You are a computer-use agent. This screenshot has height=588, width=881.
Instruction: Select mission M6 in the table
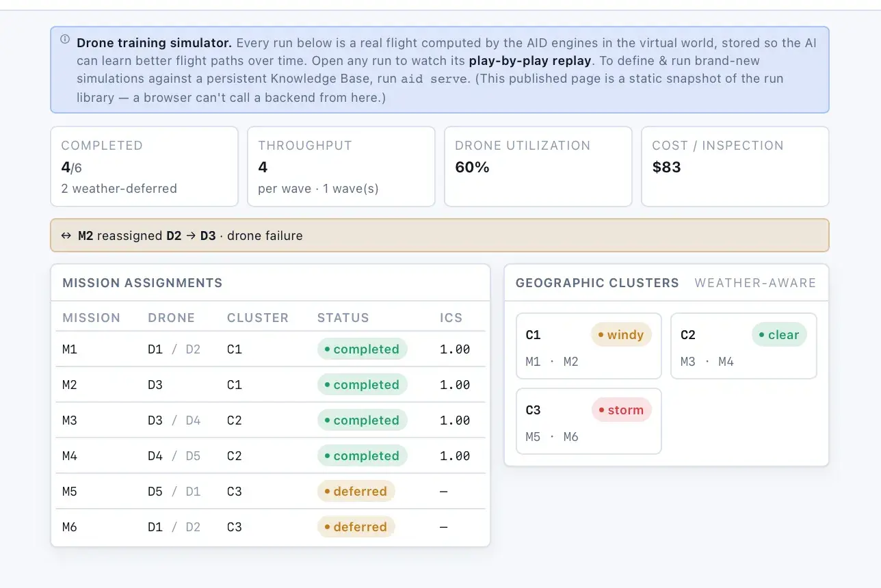[x=70, y=527]
